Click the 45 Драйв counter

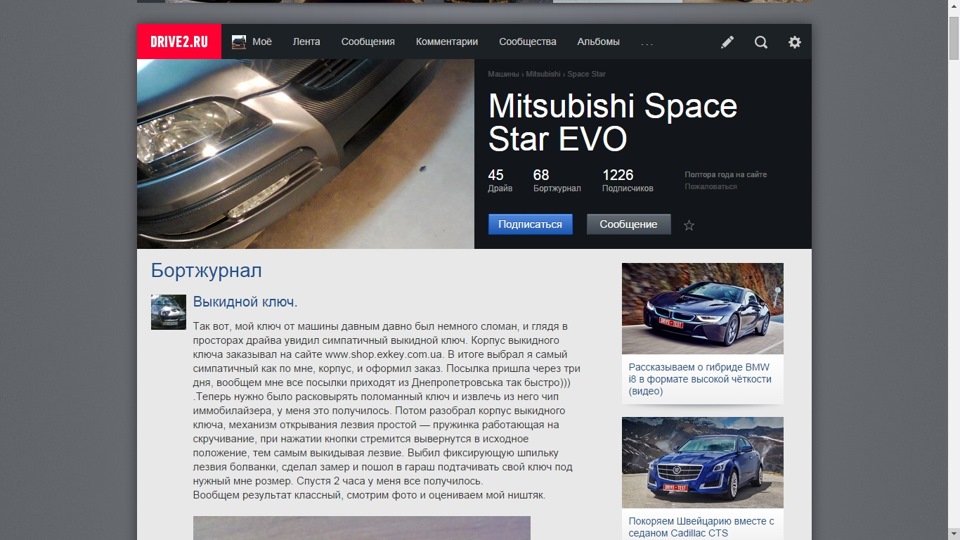point(500,181)
